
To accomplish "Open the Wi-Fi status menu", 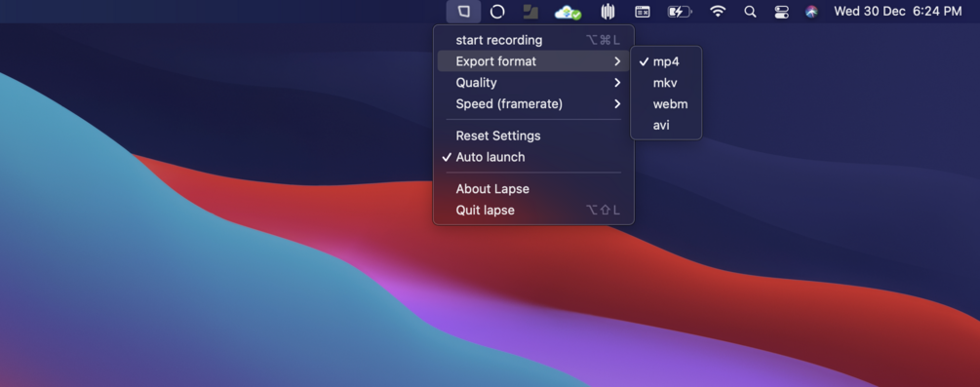I will 718,11.
